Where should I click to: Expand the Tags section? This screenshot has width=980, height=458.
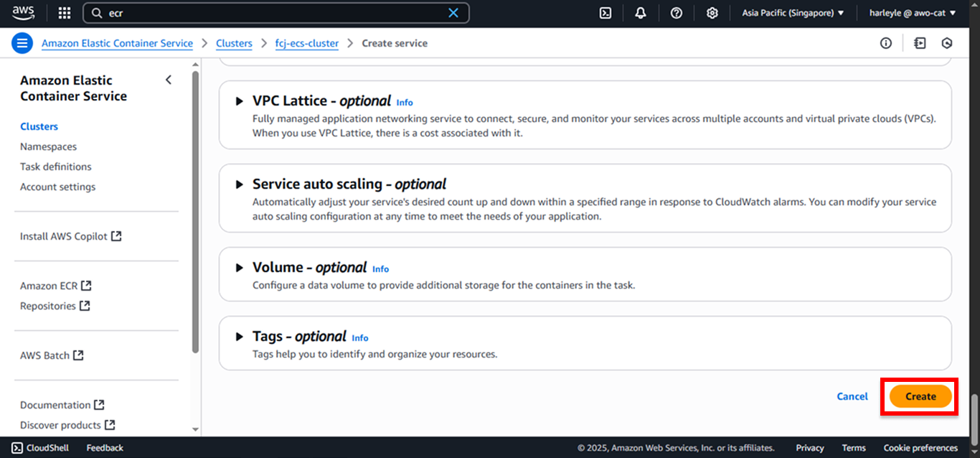[240, 337]
